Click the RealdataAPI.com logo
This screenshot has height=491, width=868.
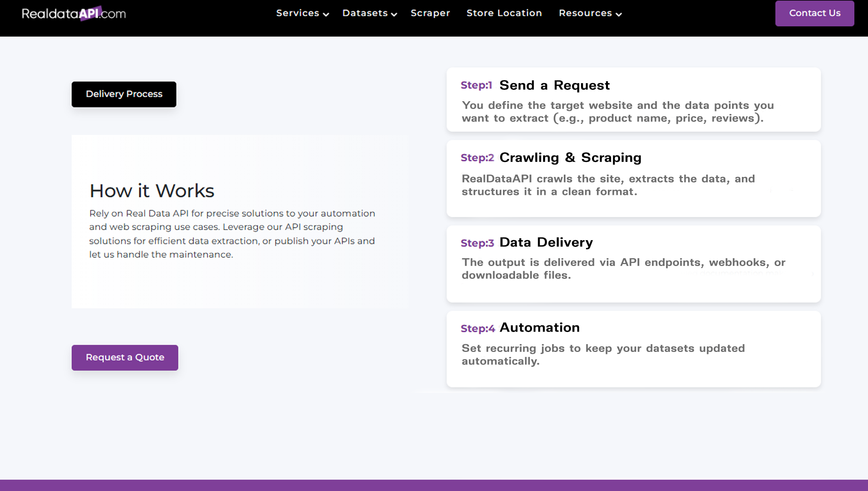[x=74, y=13]
